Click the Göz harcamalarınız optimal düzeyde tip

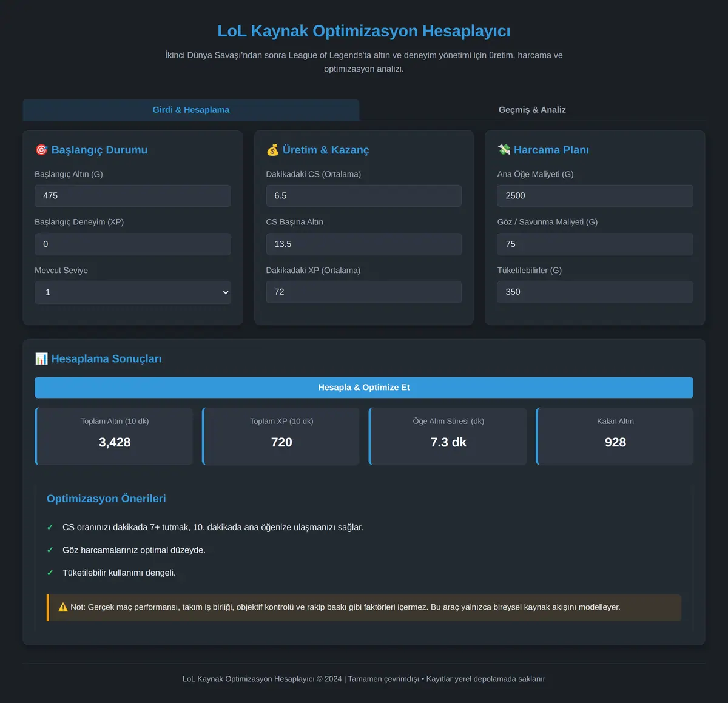(134, 550)
